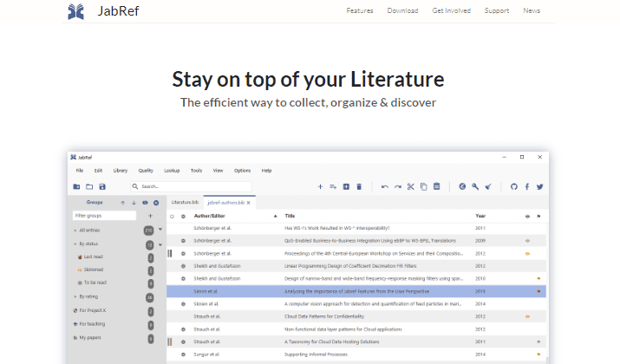This screenshot has width=620, height=364.
Task: Click the Filter groups input field
Action: click(x=104, y=216)
